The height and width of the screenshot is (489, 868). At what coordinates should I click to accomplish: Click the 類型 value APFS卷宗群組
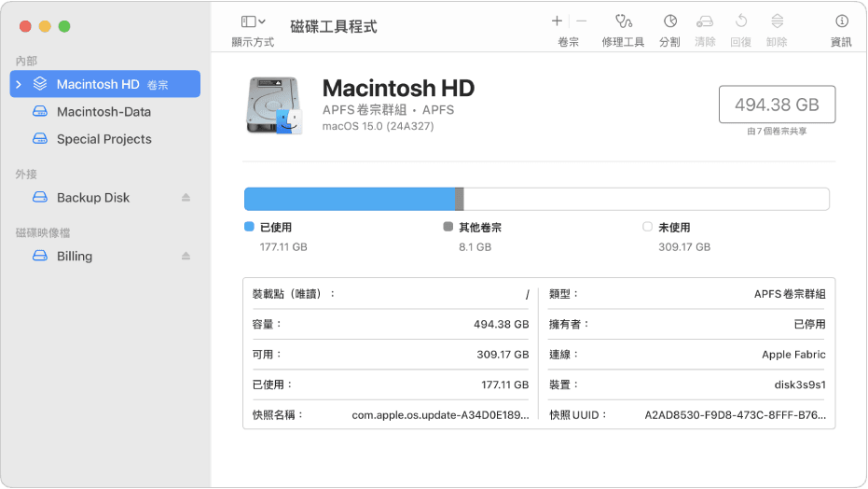[x=790, y=294]
